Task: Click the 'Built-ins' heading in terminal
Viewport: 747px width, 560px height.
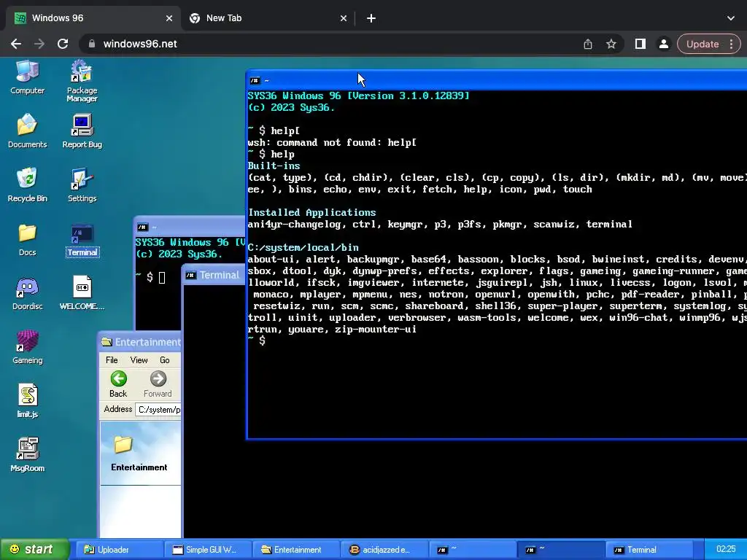Action: coord(274,166)
